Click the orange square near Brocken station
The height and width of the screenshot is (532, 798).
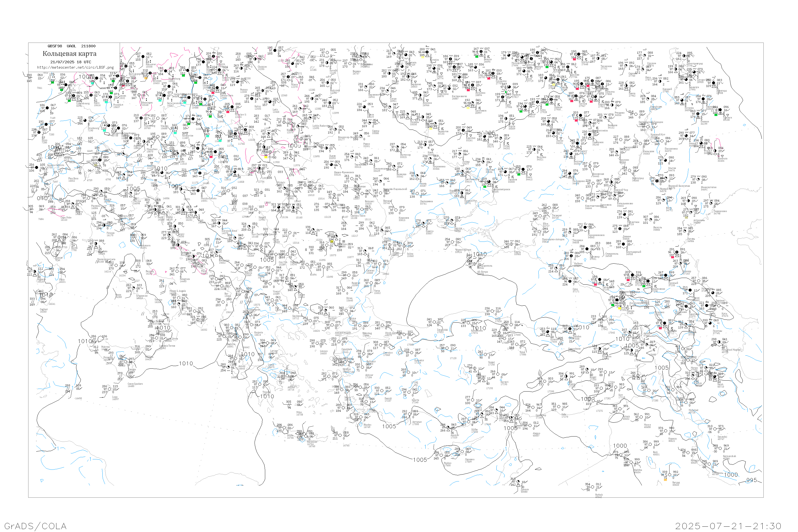click(x=146, y=78)
